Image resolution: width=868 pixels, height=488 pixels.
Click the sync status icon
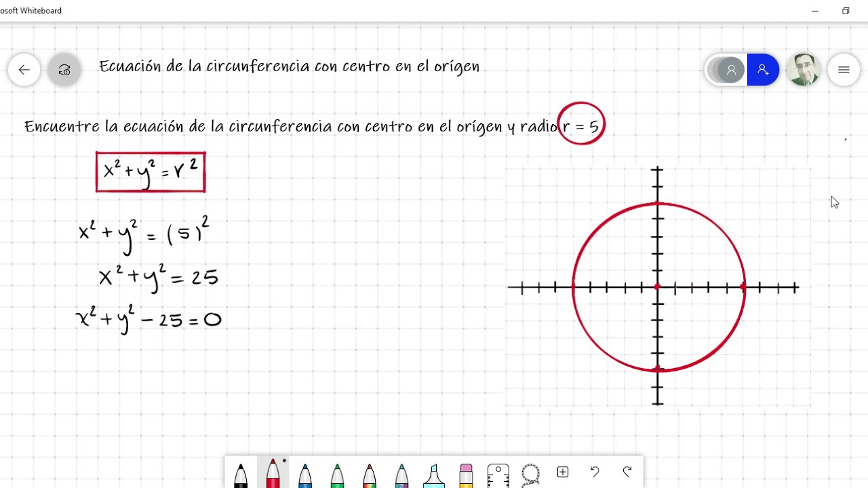click(64, 70)
